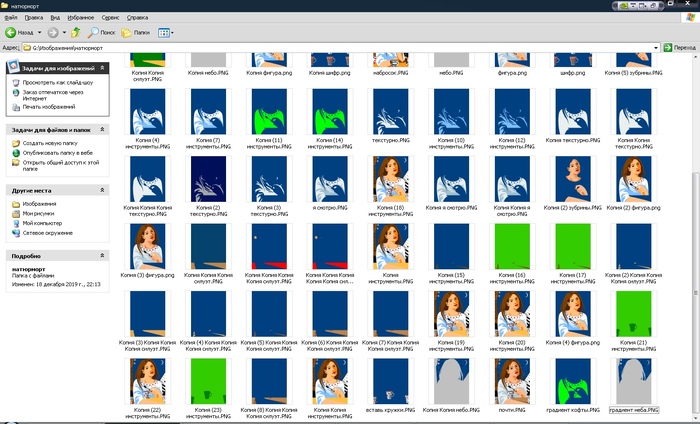Go up one folder level
The image size is (700, 424).
pyautogui.click(x=77, y=32)
